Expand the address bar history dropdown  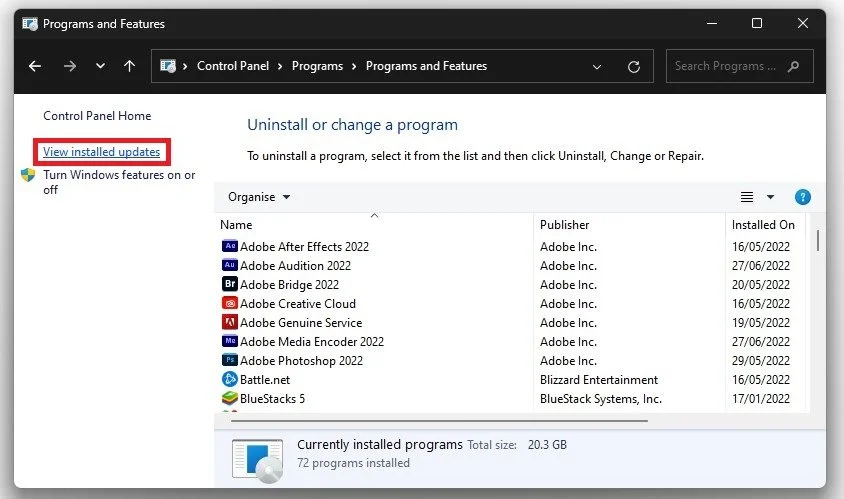tap(596, 67)
